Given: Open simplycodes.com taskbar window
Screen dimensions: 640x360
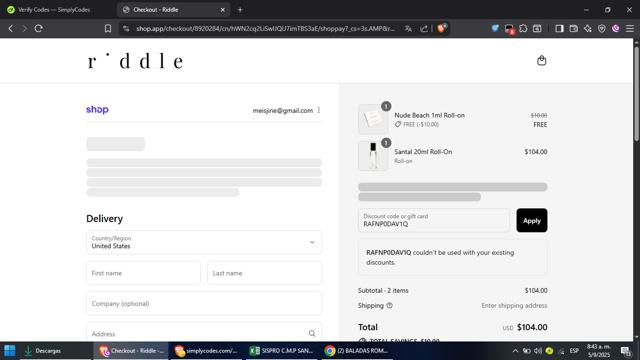Looking at the screenshot, I should click(x=206, y=351).
